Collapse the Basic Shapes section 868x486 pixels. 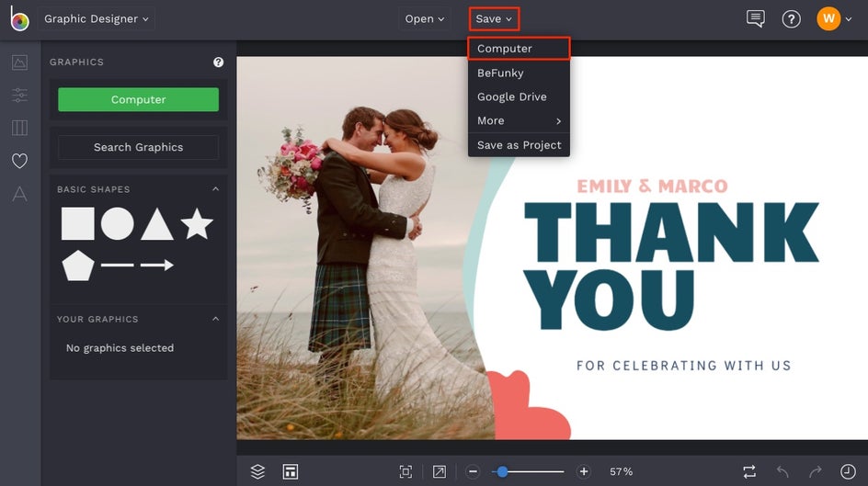coord(215,189)
